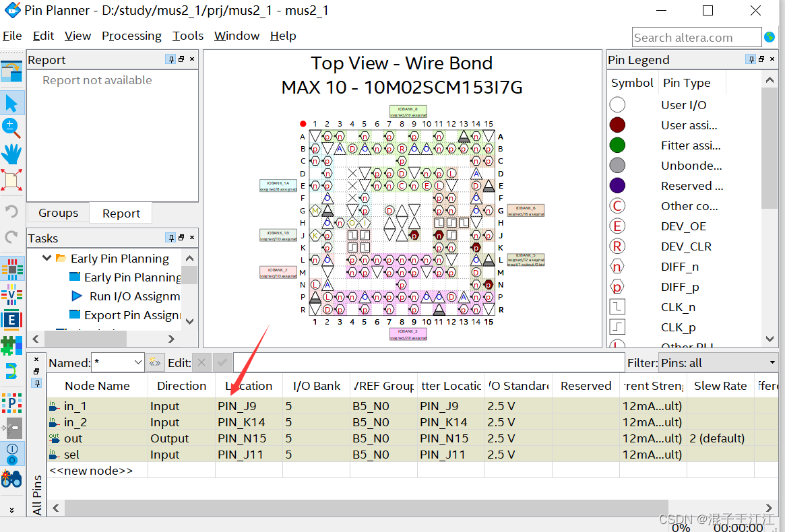Image resolution: width=785 pixels, height=532 pixels.
Task: Click the blue-green curved arrow icon
Action: coord(12,371)
